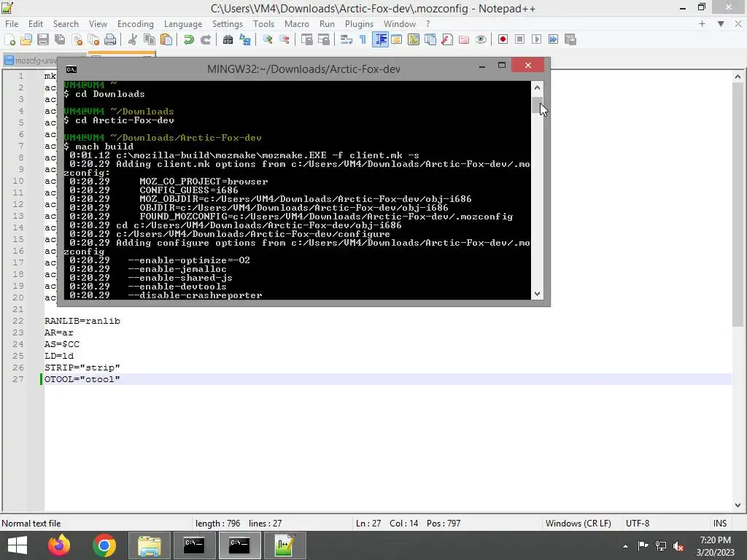Viewport: 747px width, 560px height.
Task: Open the View menu
Action: [98, 24]
